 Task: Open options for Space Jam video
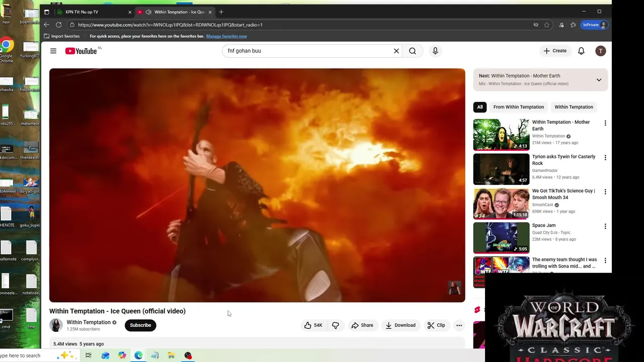605,226
